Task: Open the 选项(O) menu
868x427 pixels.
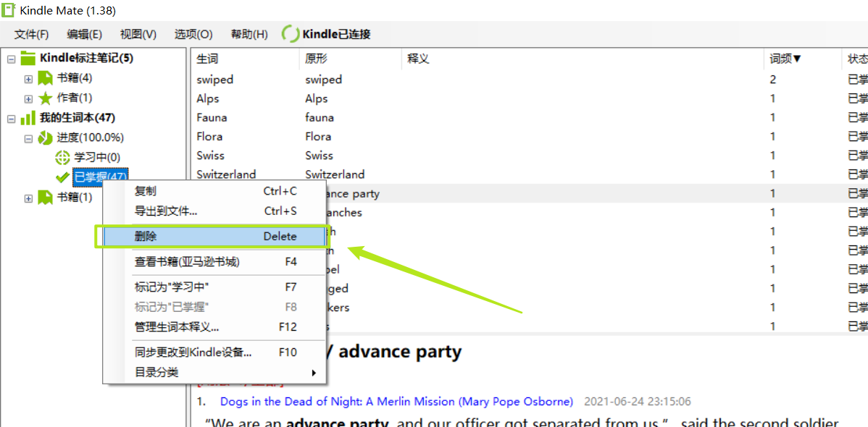Action: tap(193, 34)
